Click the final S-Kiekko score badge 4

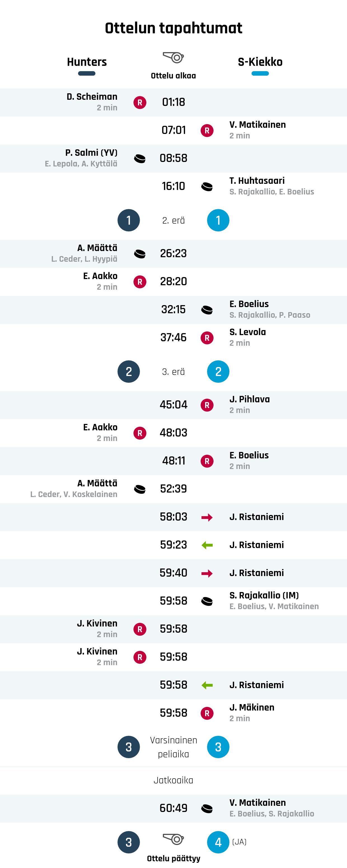click(x=218, y=843)
